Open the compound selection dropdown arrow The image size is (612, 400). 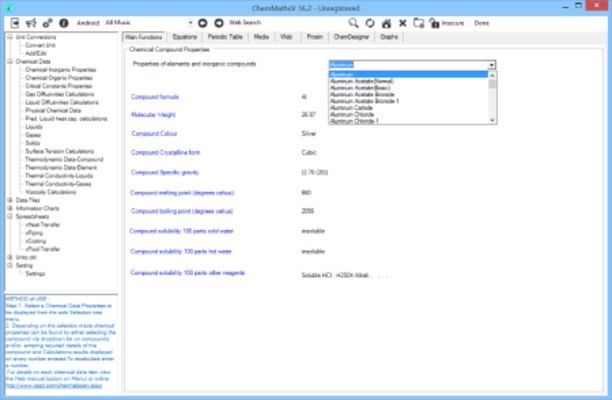point(492,64)
